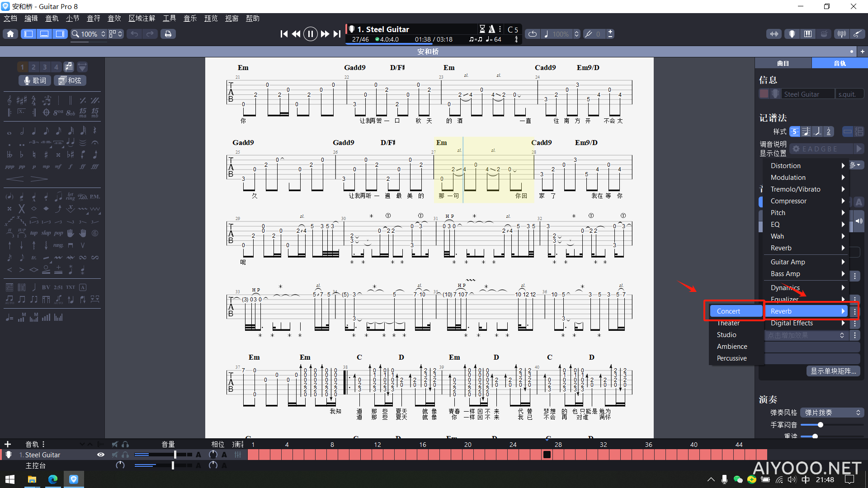
Task: Click the 歌词 lyrics button
Action: [x=34, y=80]
